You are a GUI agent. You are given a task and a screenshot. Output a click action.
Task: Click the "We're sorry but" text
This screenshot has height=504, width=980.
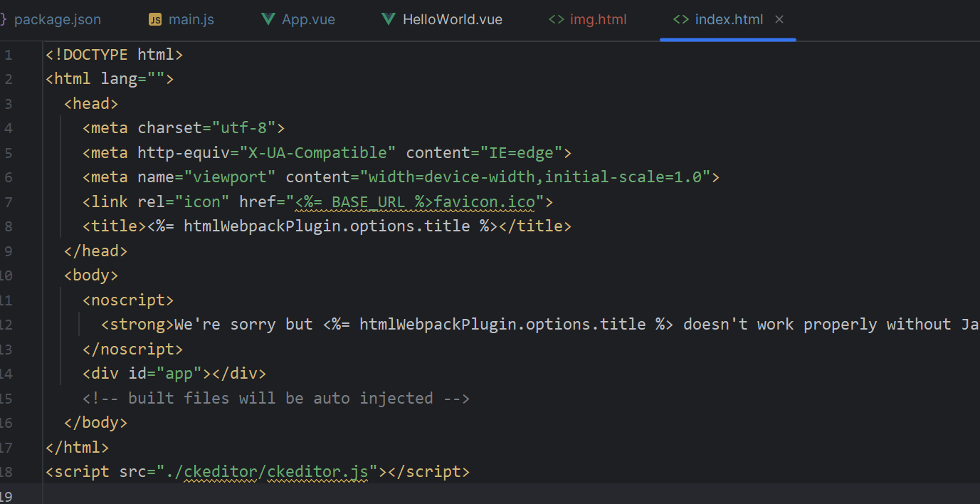[243, 325]
